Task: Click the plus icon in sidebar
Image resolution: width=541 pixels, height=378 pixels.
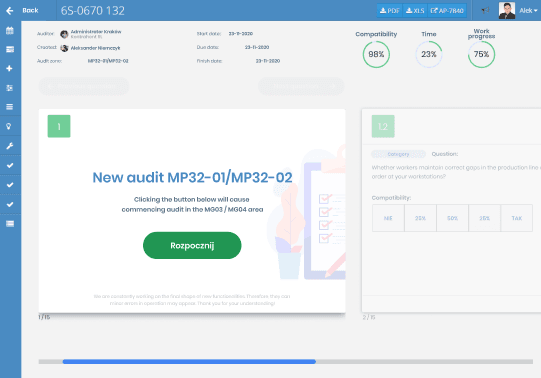Action: [10, 69]
